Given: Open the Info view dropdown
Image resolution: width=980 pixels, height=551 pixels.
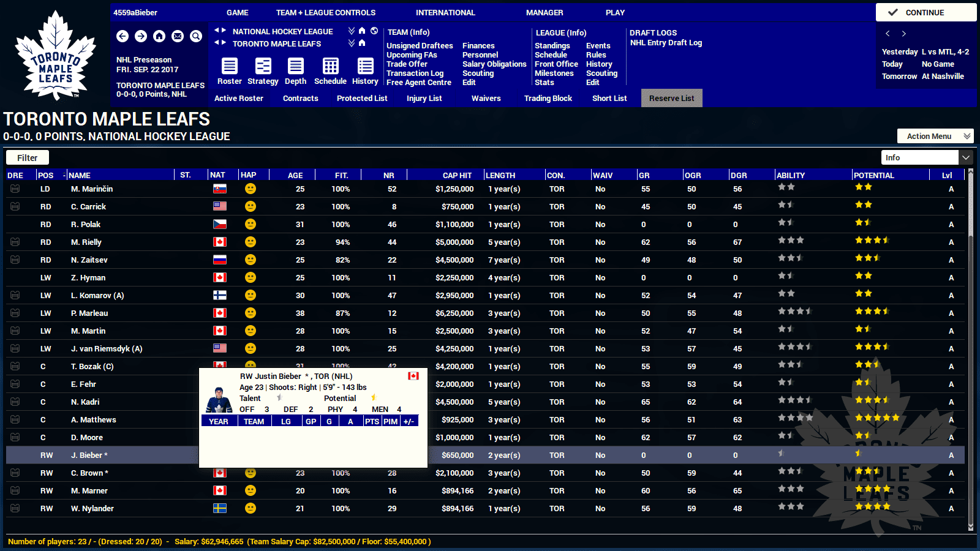Looking at the screenshot, I should [927, 158].
